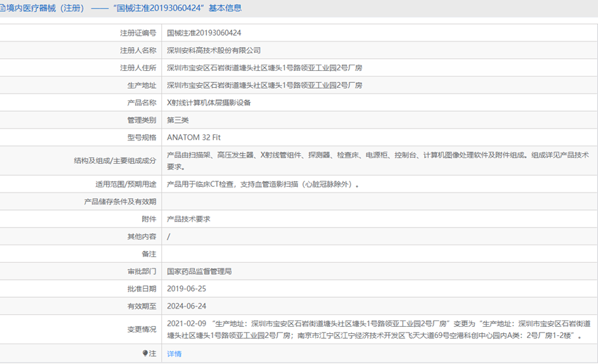This screenshot has height=364, width=598.
Task: Click the 批准日期 label
Action: click(x=141, y=289)
